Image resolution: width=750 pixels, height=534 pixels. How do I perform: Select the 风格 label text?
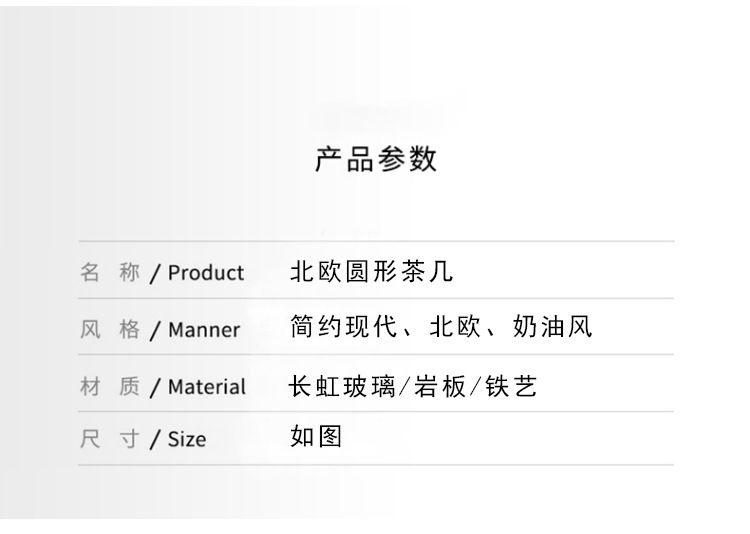pos(110,329)
